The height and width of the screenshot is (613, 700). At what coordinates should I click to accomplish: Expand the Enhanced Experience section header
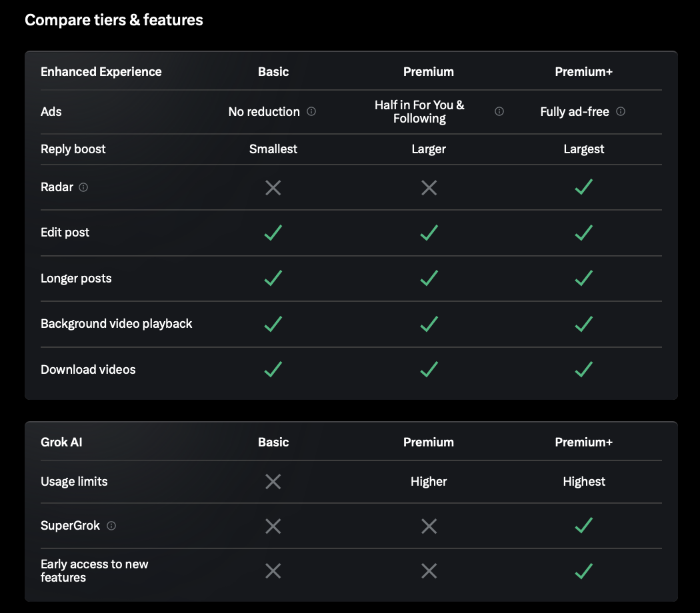tap(101, 71)
